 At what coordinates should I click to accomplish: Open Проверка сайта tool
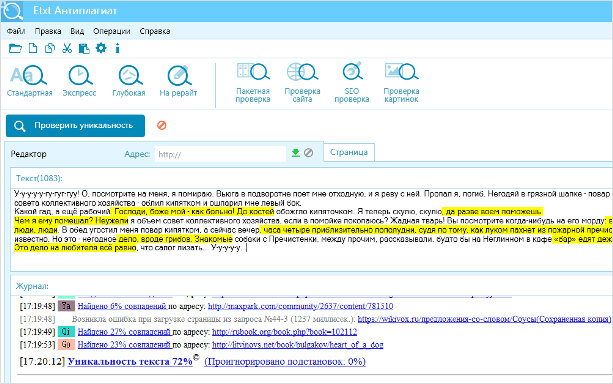click(302, 83)
